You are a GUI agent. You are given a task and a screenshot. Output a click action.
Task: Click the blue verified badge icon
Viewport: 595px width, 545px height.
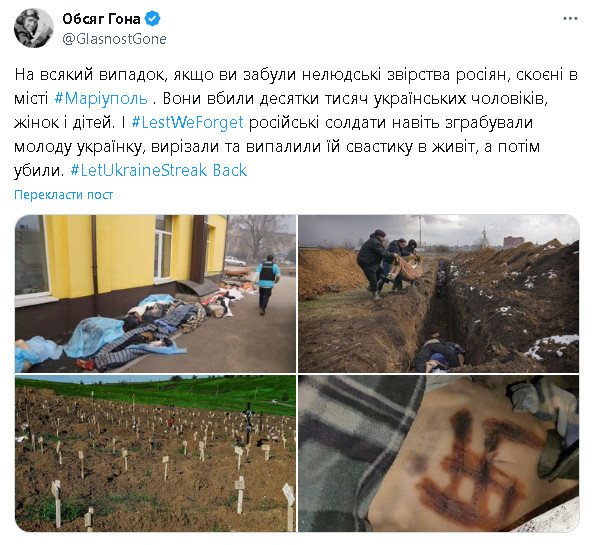coord(153,19)
